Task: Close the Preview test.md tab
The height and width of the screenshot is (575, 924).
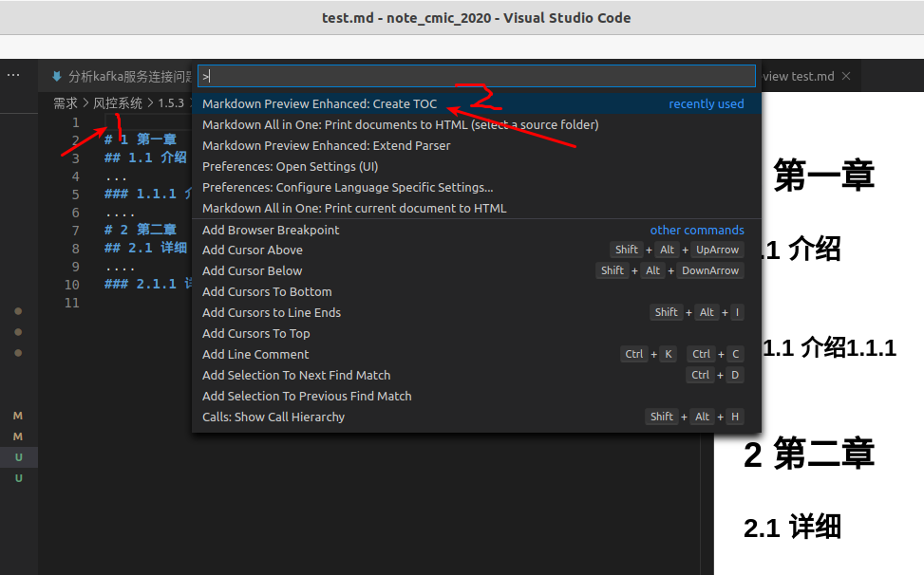Action: (846, 76)
